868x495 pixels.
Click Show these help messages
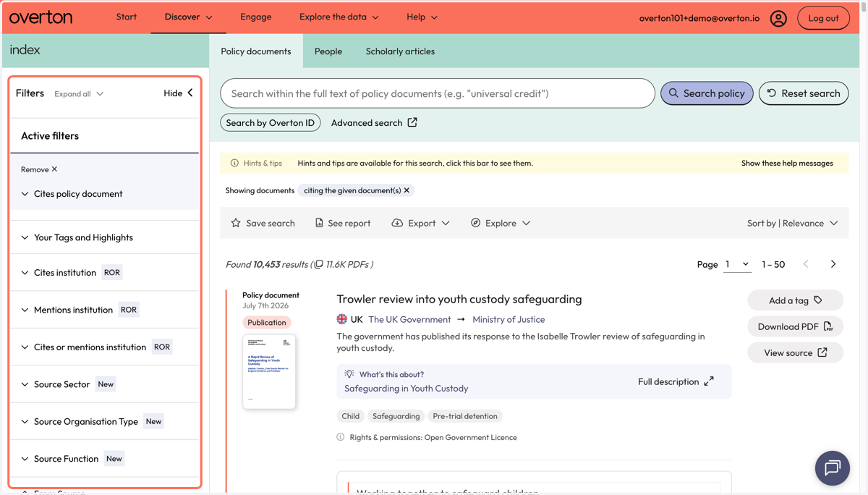(787, 164)
